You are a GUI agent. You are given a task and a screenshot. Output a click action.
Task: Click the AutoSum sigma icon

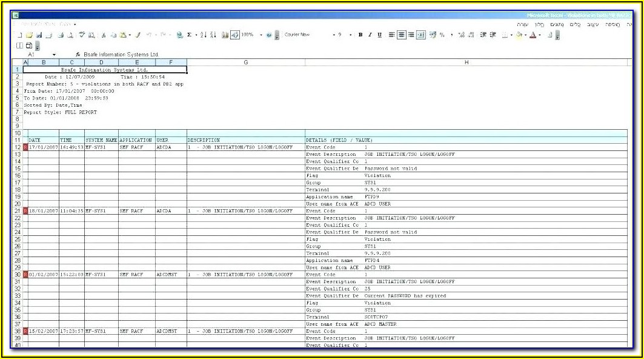coord(189,35)
